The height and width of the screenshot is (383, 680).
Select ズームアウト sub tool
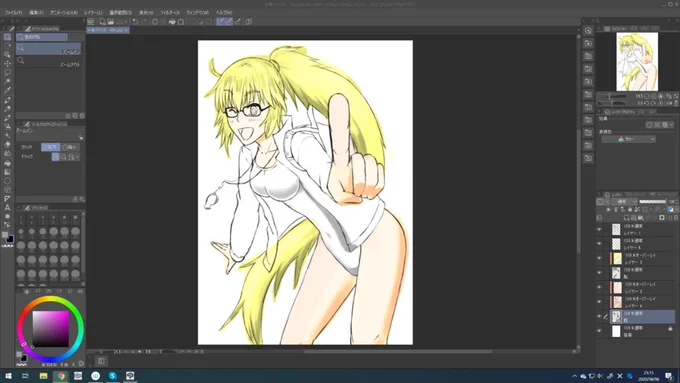(x=48, y=62)
